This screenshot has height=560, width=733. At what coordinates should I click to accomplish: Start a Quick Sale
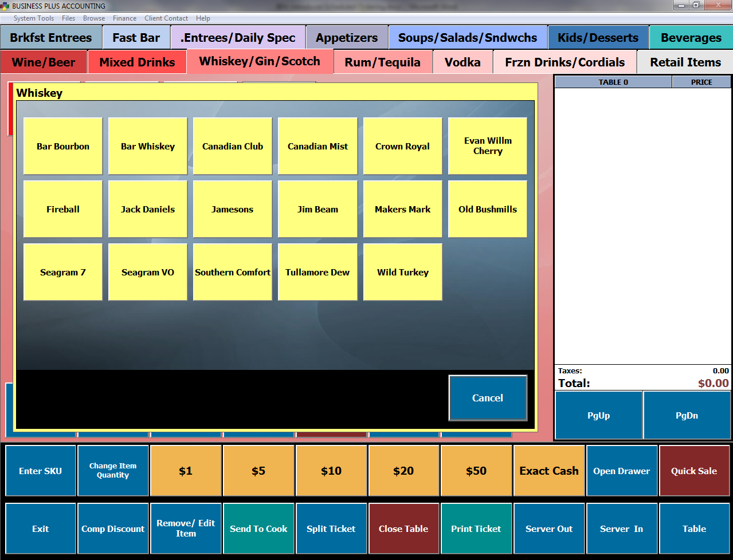[694, 471]
